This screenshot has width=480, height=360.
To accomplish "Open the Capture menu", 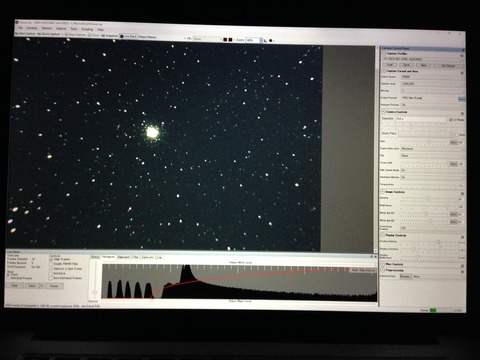I will [x=61, y=29].
